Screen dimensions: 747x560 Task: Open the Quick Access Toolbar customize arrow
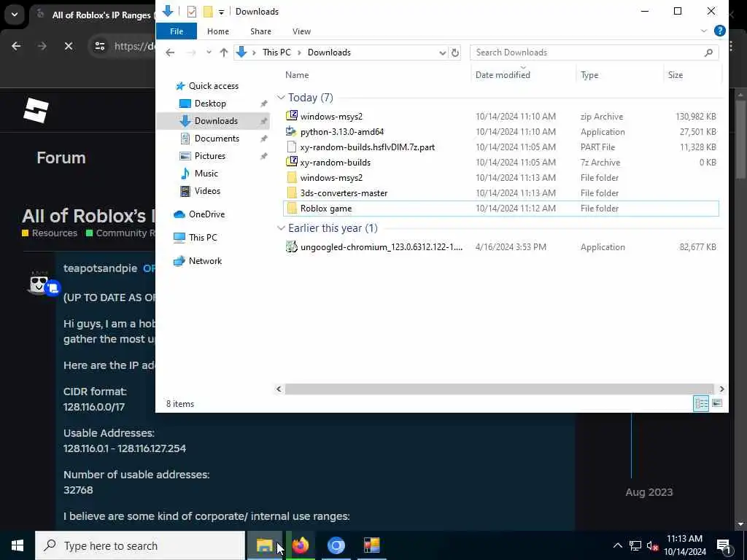point(221,12)
